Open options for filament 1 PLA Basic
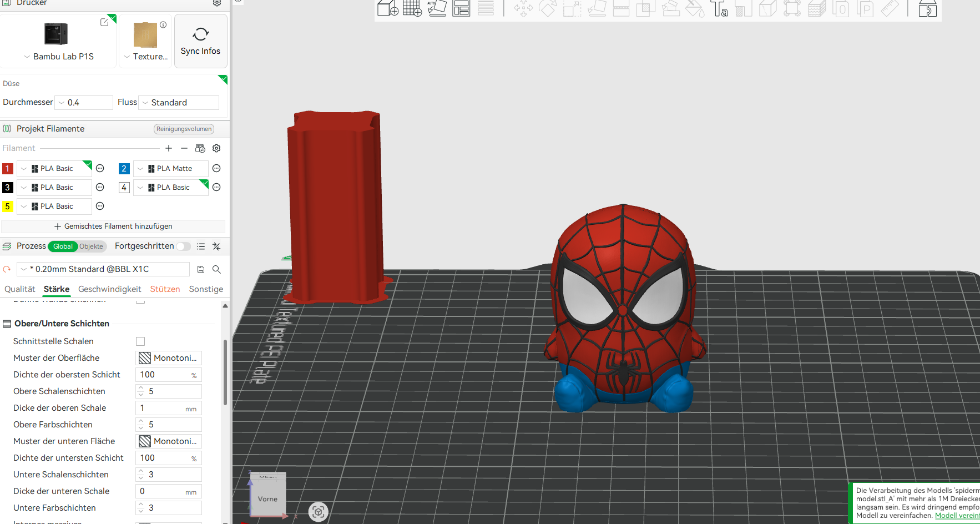The width and height of the screenshot is (980, 524). click(100, 168)
